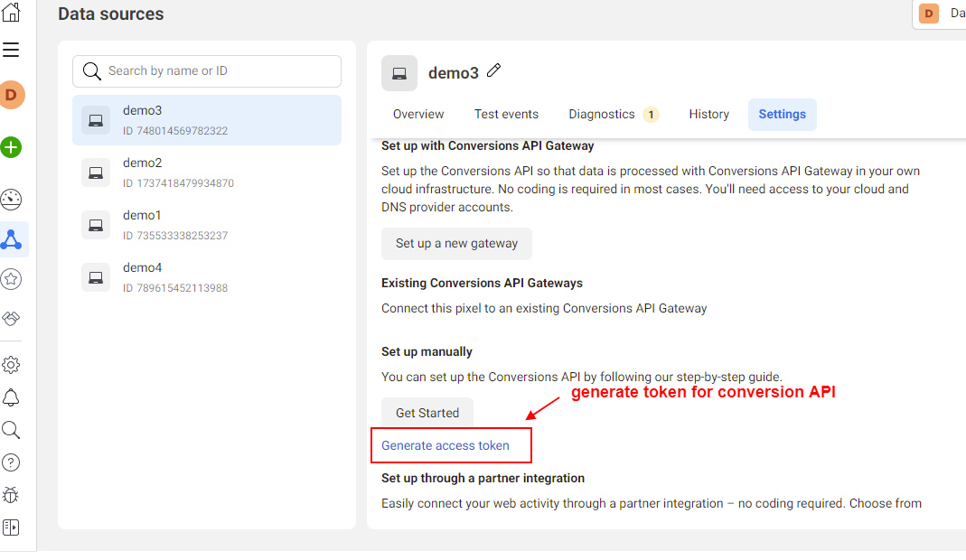Switch to the Overview tab
Image resolution: width=966 pixels, height=560 pixels.
pos(418,114)
